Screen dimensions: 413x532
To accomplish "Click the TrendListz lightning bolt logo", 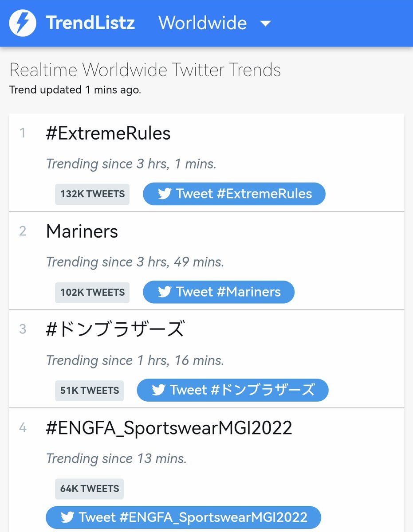I will click(23, 23).
